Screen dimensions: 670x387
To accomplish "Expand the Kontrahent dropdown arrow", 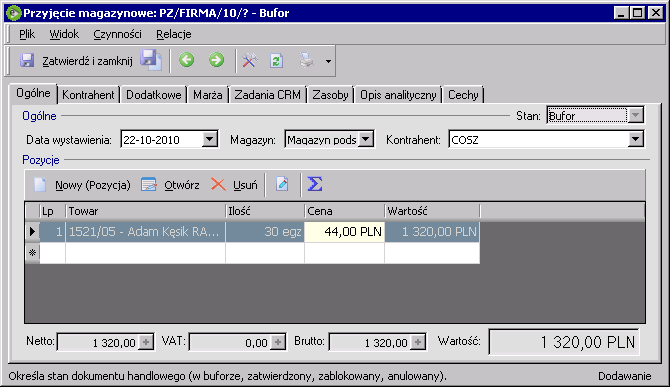I will [x=635, y=139].
